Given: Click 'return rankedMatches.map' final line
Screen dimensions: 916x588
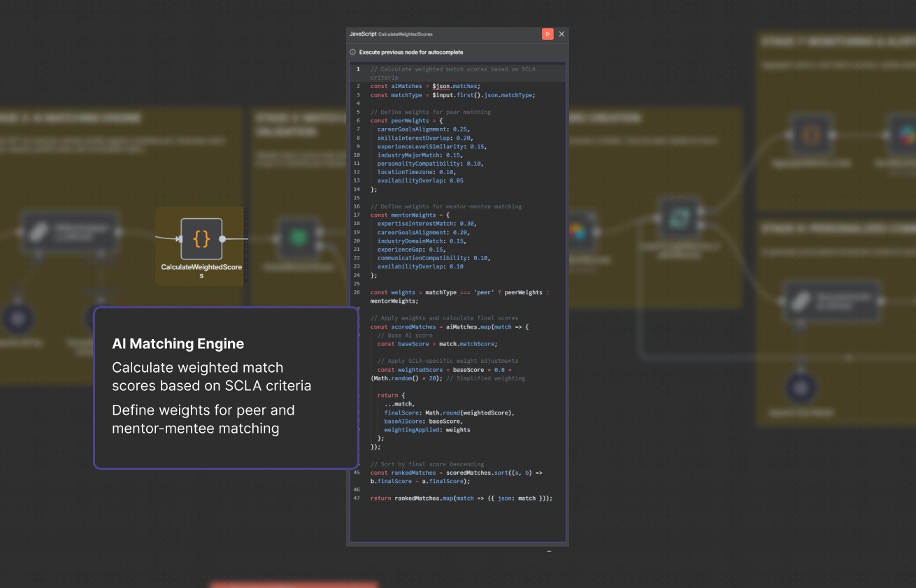Looking at the screenshot, I should [461, 499].
